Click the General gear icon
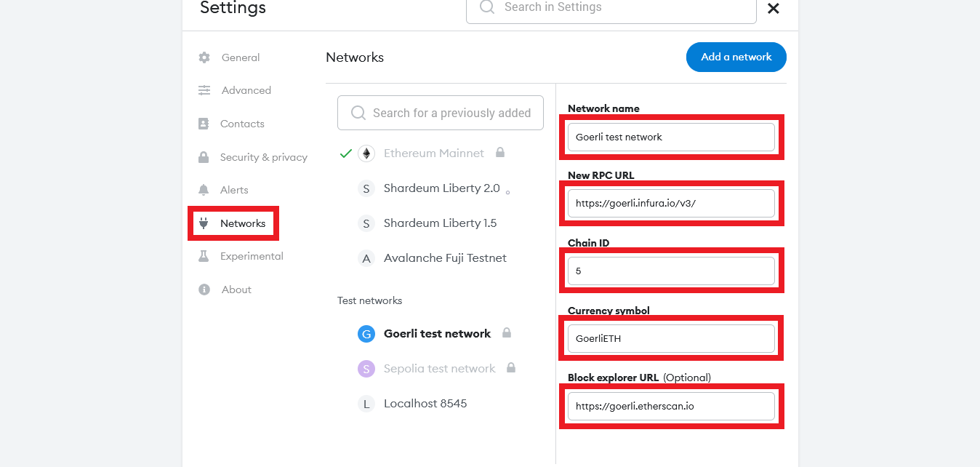This screenshot has height=467, width=980. click(x=204, y=57)
